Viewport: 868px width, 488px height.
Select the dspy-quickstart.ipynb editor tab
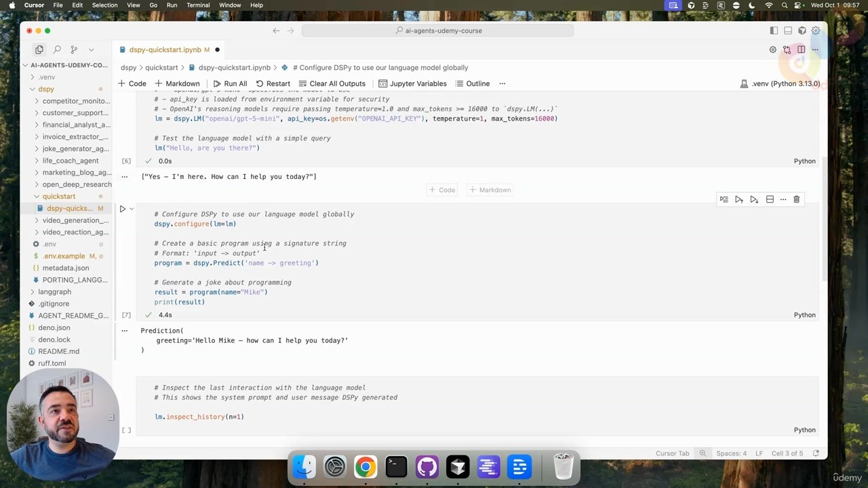pos(170,49)
